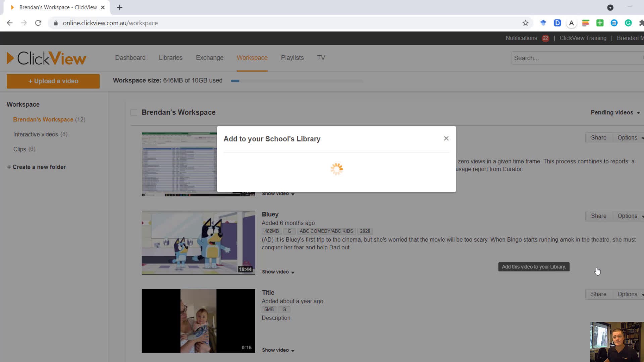The height and width of the screenshot is (362, 644).
Task: Share the Title video
Action: (x=598, y=294)
